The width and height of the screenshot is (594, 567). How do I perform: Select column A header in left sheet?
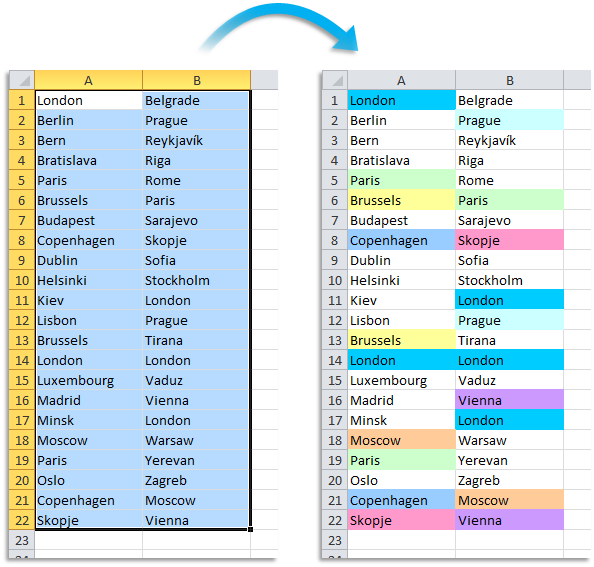(x=88, y=80)
